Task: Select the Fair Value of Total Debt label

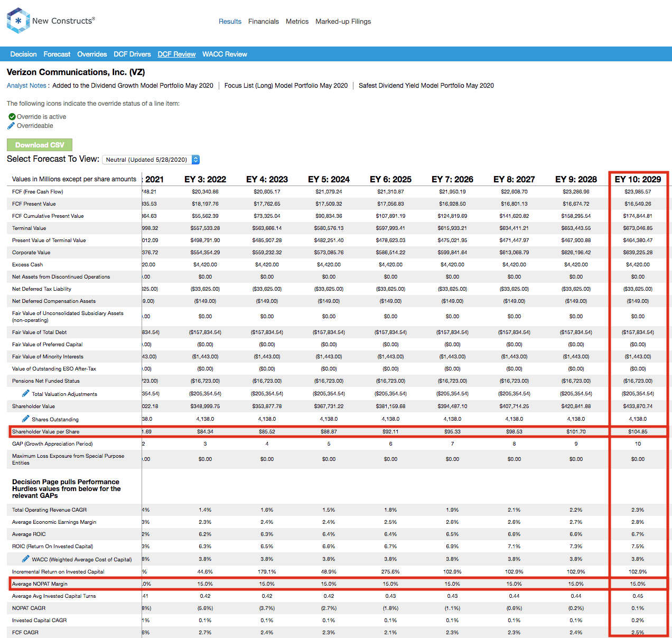Action: click(x=40, y=332)
